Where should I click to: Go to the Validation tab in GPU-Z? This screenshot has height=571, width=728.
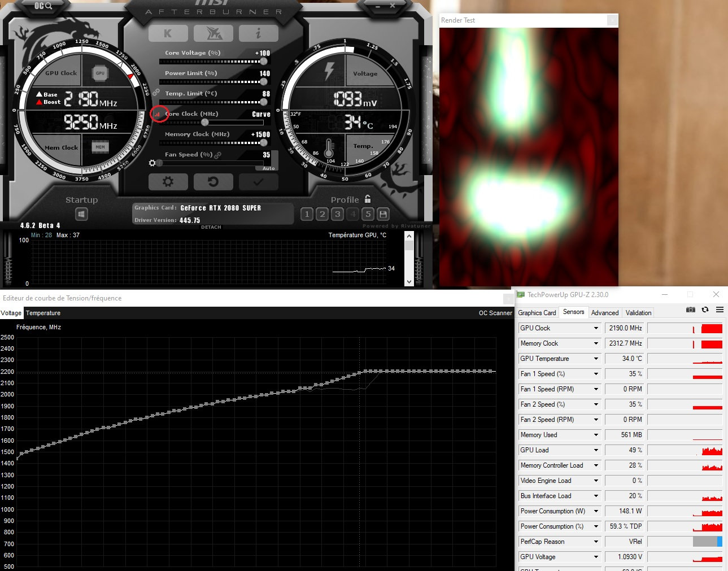(639, 313)
